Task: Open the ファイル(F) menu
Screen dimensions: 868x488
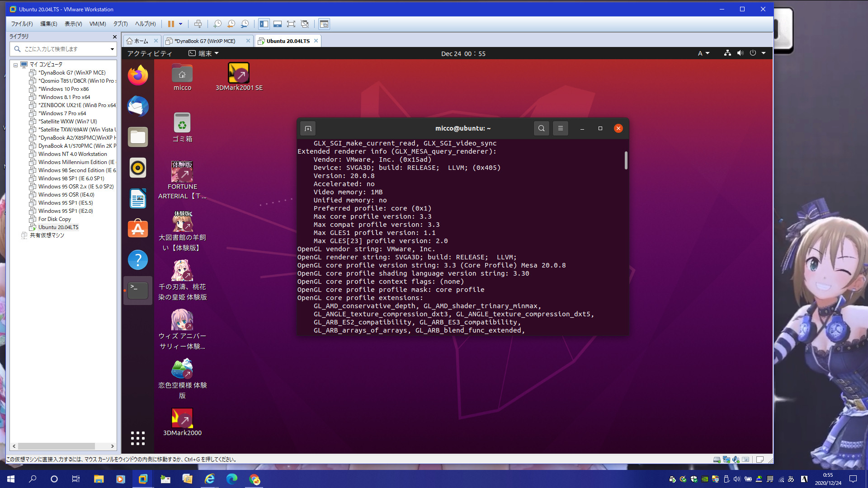Action: tap(22, 24)
